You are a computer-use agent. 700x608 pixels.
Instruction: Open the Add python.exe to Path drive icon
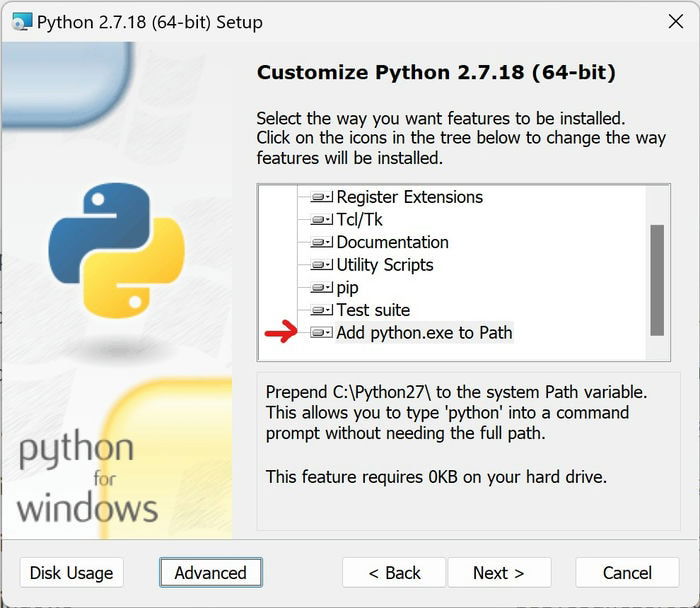[x=321, y=333]
